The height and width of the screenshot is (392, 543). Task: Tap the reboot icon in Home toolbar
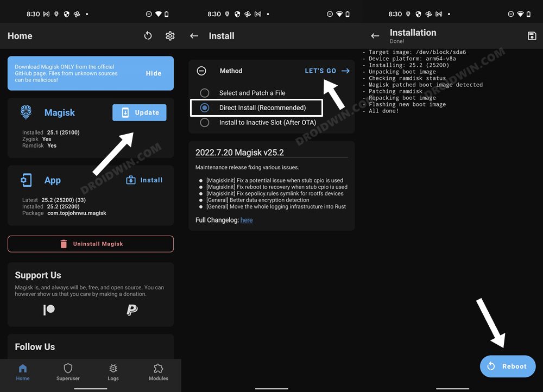pos(148,36)
